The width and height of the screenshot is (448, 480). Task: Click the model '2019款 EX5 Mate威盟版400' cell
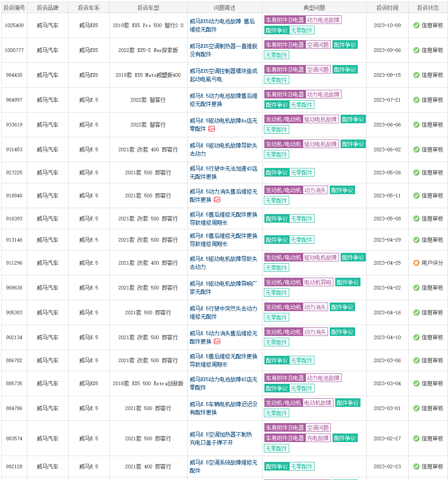coord(148,75)
